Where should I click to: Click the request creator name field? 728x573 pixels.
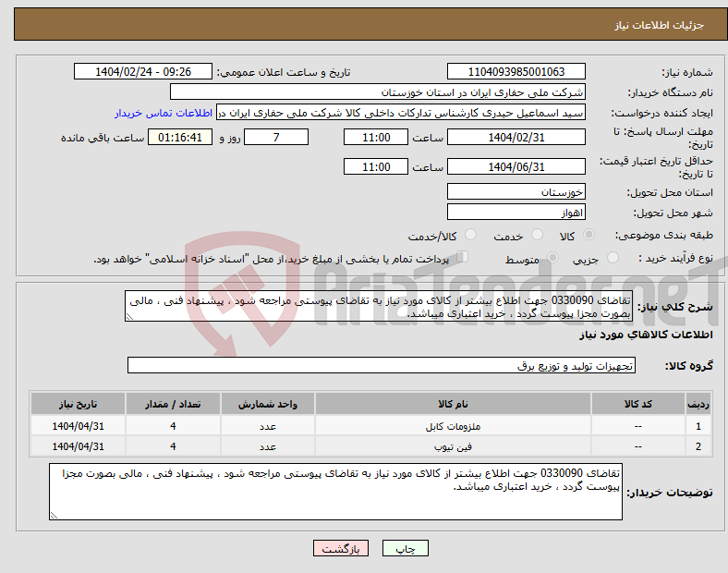[401, 113]
